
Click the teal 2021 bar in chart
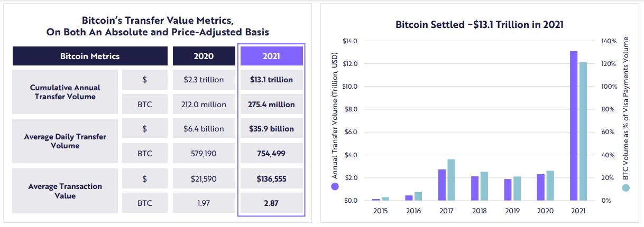coord(583,131)
